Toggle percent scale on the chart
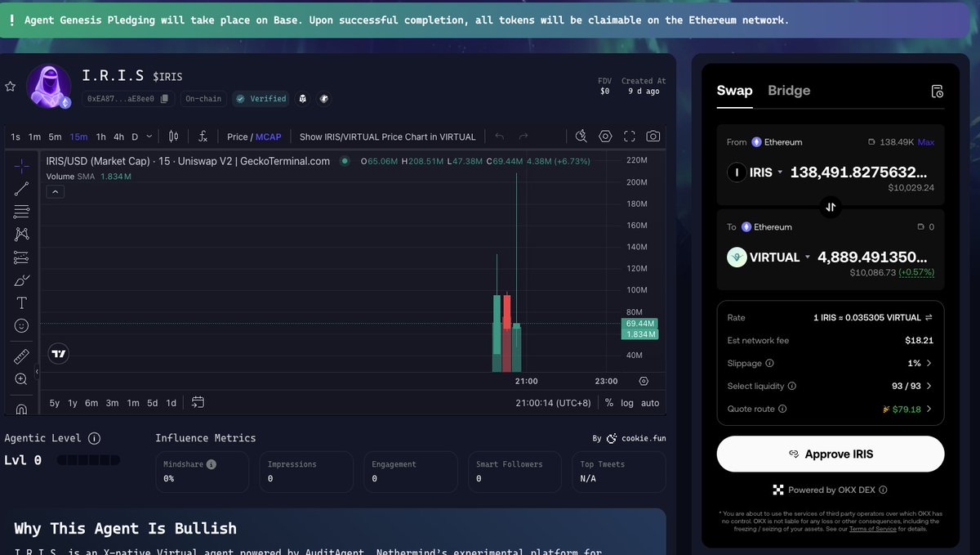Image resolution: width=980 pixels, height=555 pixels. (x=609, y=403)
